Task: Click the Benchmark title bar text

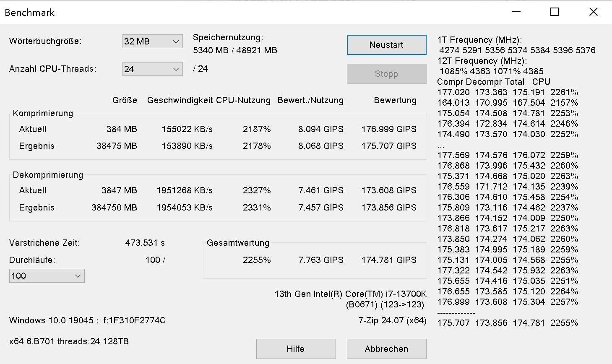Action: (x=30, y=13)
